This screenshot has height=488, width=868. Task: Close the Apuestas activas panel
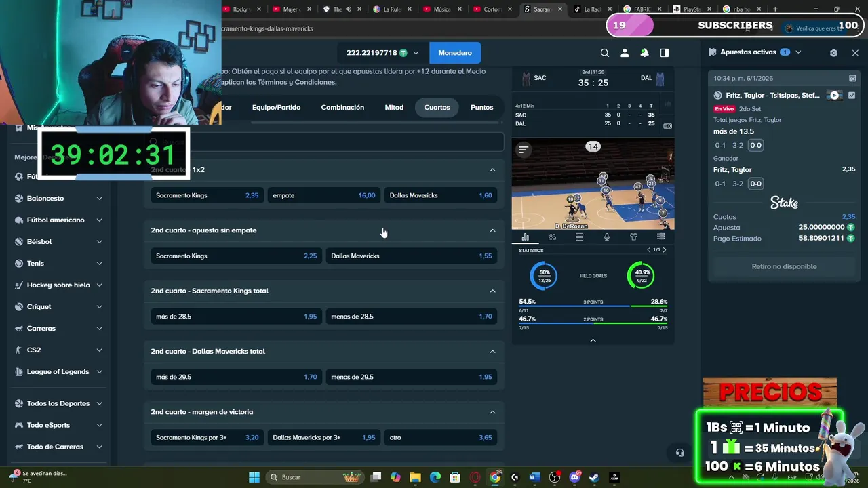pyautogui.click(x=855, y=52)
